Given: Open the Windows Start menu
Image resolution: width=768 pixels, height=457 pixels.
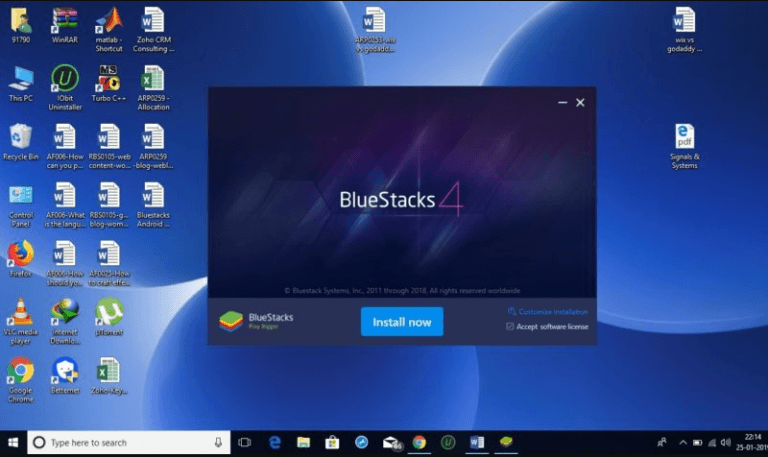Looking at the screenshot, I should click(x=13, y=442).
